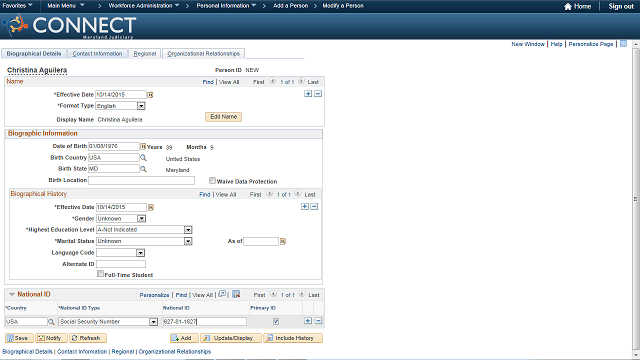Image resolution: width=640 pixels, height=360 pixels.
Task: Show previous row in Name section
Action: [273, 81]
